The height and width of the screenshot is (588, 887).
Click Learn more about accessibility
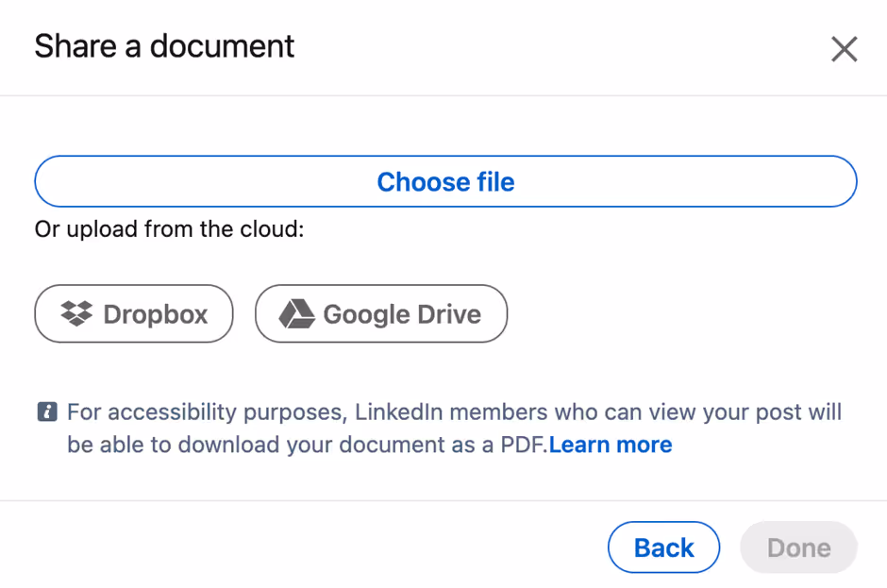(610, 444)
